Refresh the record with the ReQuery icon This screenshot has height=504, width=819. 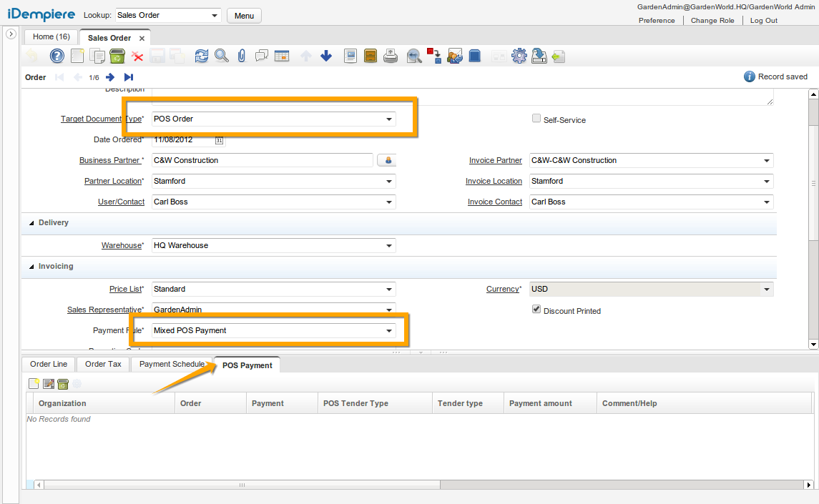coord(202,56)
